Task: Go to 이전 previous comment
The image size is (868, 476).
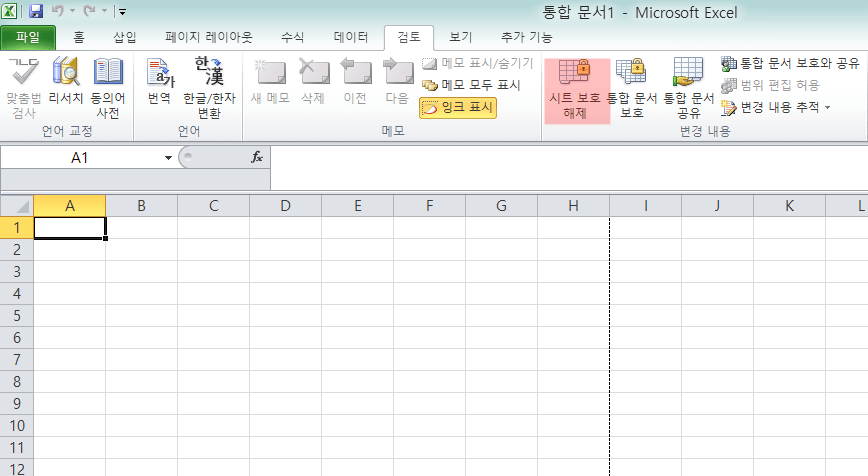Action: coord(355,81)
